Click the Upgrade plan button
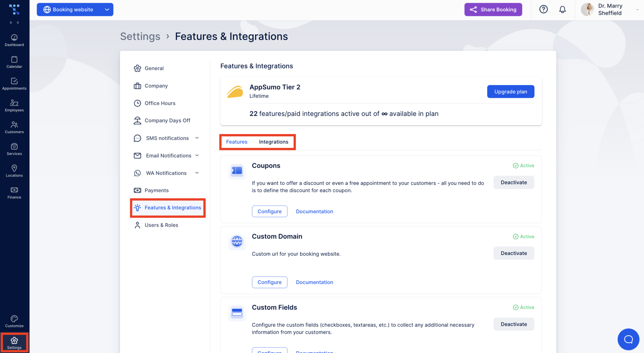The height and width of the screenshot is (353, 644). point(510,91)
